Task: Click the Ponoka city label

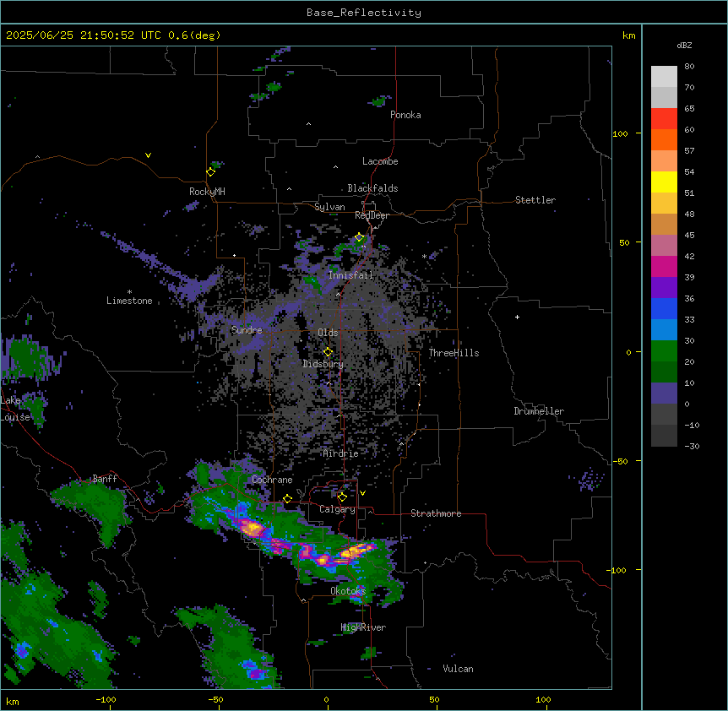Action: click(x=405, y=115)
